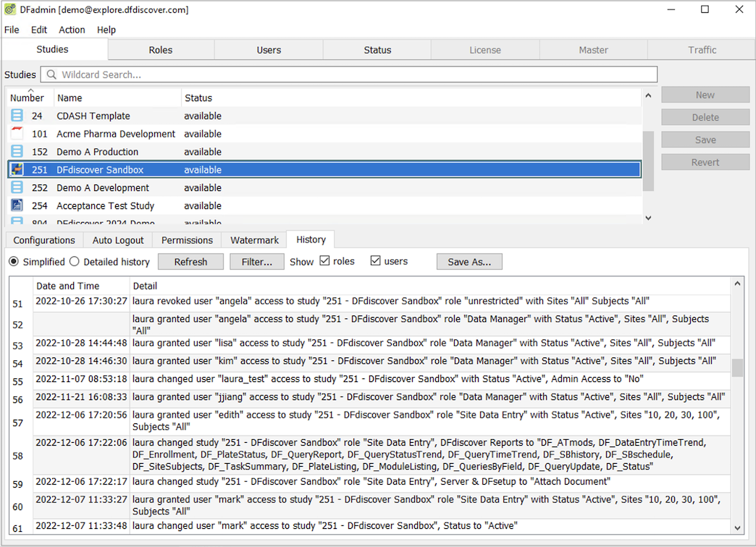Click the magnifier icon in Wildcard Search

point(51,75)
